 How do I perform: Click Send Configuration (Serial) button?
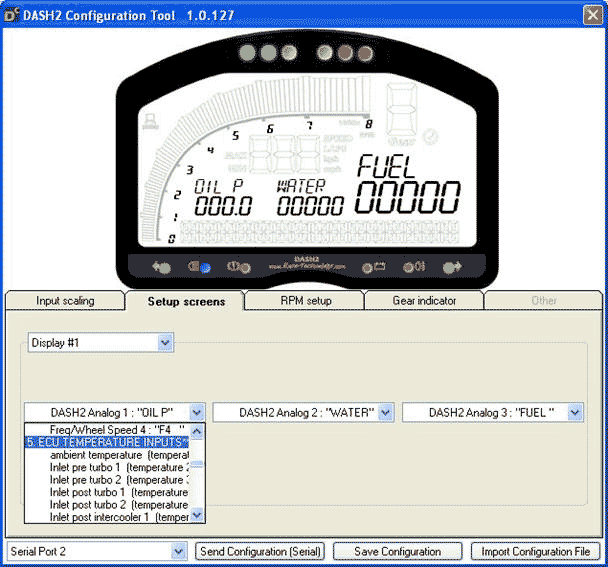(x=261, y=551)
